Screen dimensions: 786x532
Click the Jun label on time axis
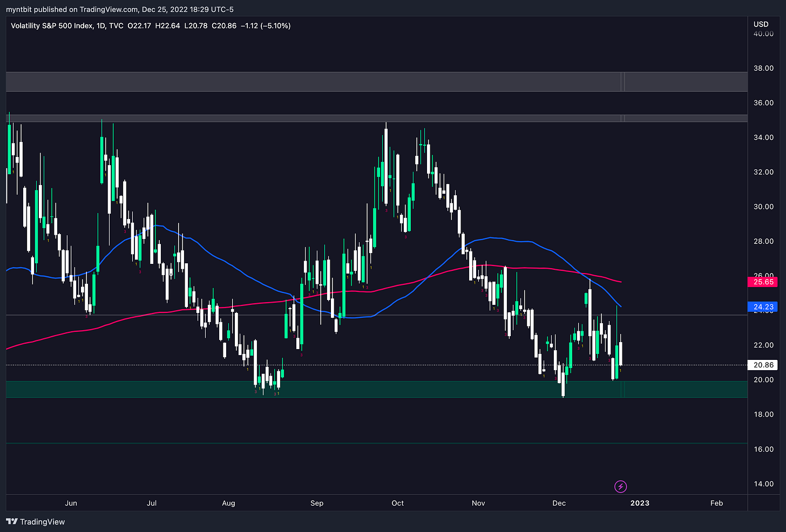coord(71,503)
